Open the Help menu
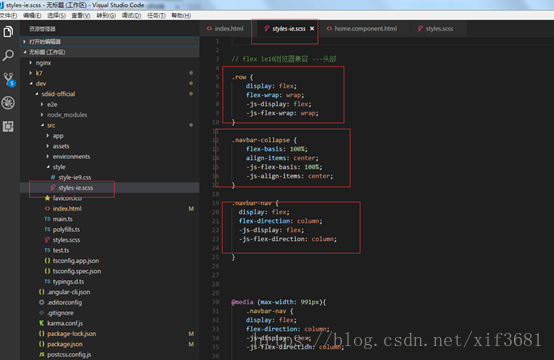 click(181, 16)
